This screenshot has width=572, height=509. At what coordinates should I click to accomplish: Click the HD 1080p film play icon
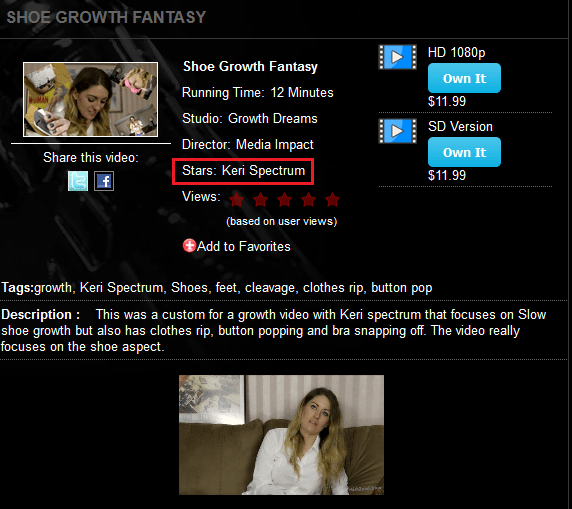[397, 57]
